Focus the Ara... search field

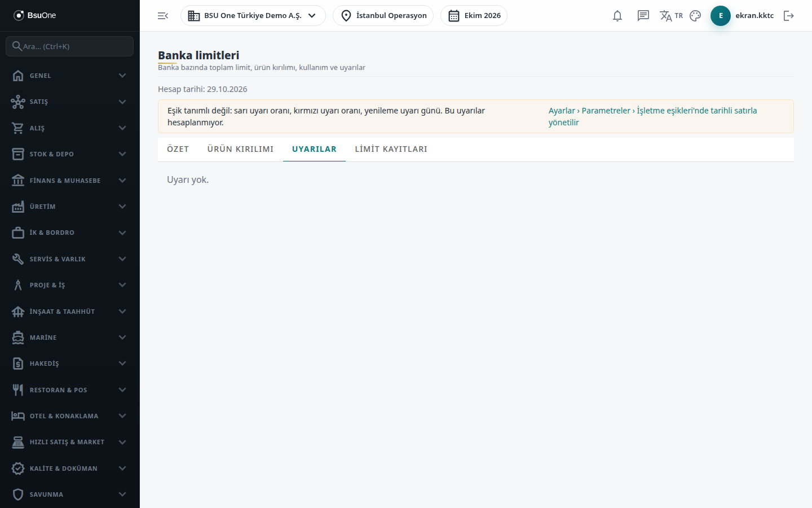tap(70, 46)
